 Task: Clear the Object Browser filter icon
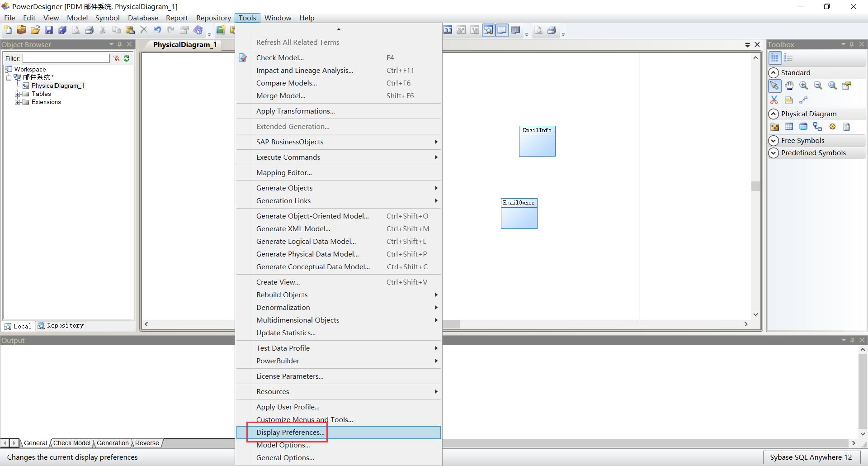117,58
